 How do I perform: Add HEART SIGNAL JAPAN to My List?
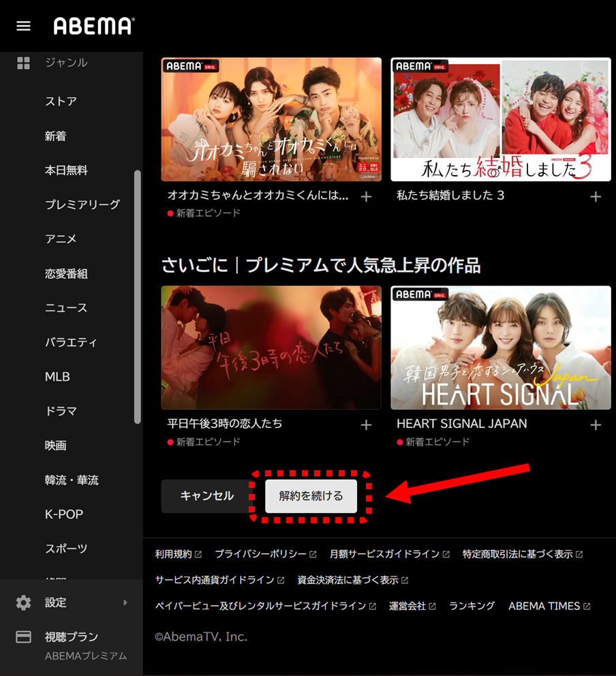(x=596, y=425)
